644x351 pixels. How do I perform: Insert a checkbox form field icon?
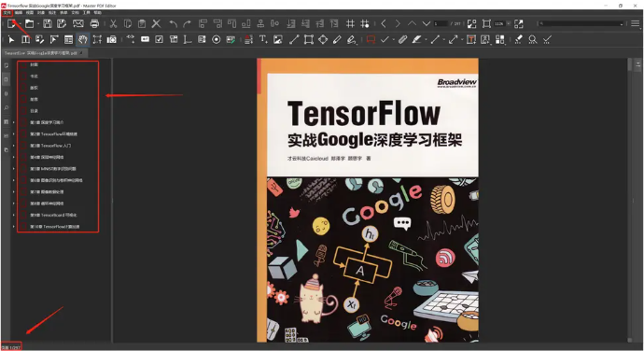tap(159, 40)
